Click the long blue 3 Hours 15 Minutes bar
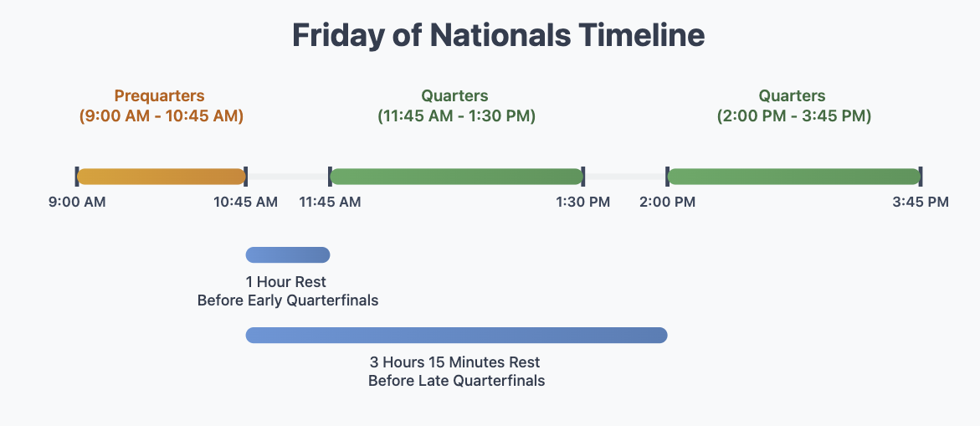The height and width of the screenshot is (426, 980). click(x=456, y=336)
